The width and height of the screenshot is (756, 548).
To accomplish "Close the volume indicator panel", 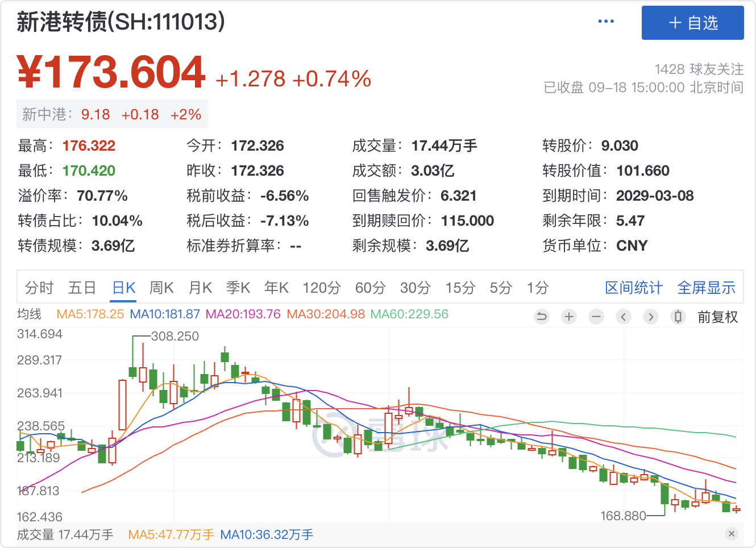I will click(x=732, y=533).
